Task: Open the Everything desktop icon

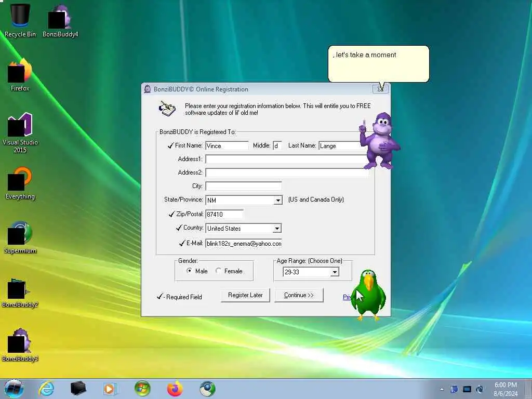Action: click(20, 183)
